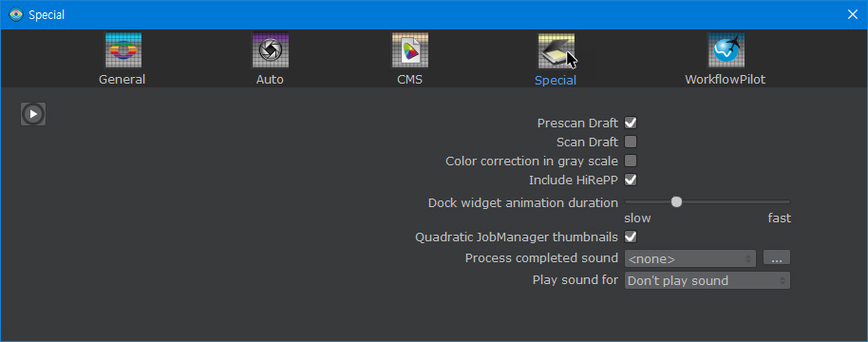Adjust the Dock widget animation duration slider

pyautogui.click(x=708, y=202)
